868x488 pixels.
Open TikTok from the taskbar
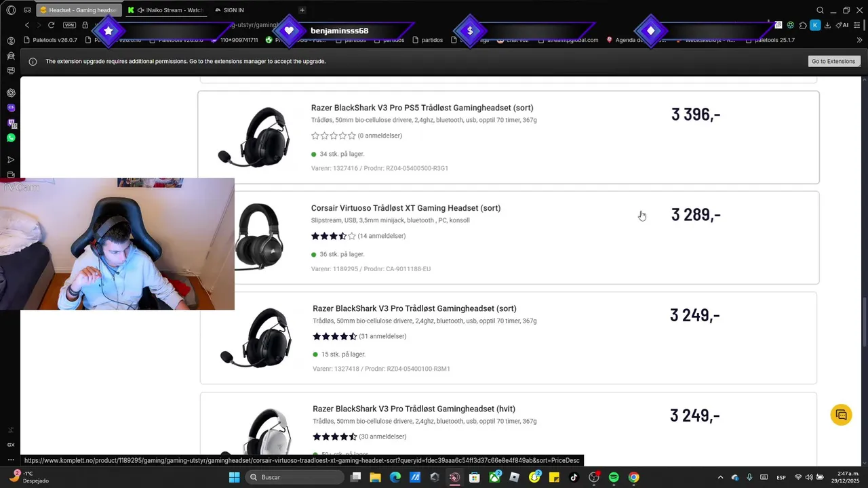pyautogui.click(x=574, y=477)
